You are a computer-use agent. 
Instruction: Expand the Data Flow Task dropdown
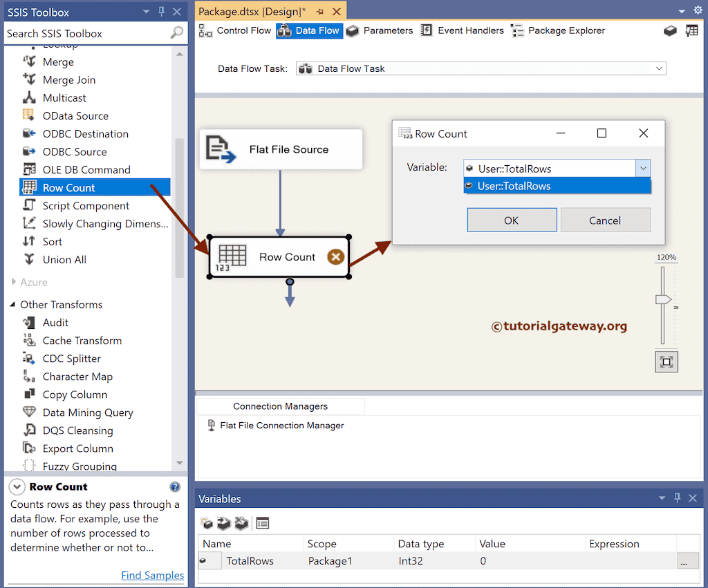pyautogui.click(x=659, y=68)
